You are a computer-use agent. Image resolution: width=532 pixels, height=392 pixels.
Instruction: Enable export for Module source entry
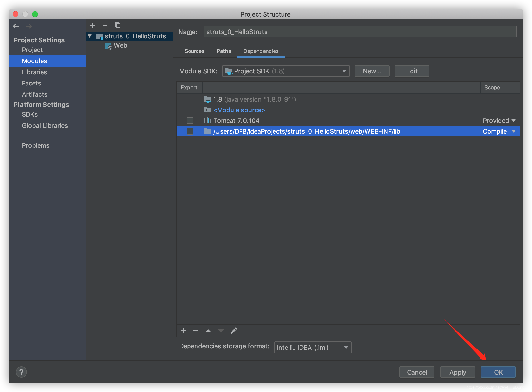[189, 110]
